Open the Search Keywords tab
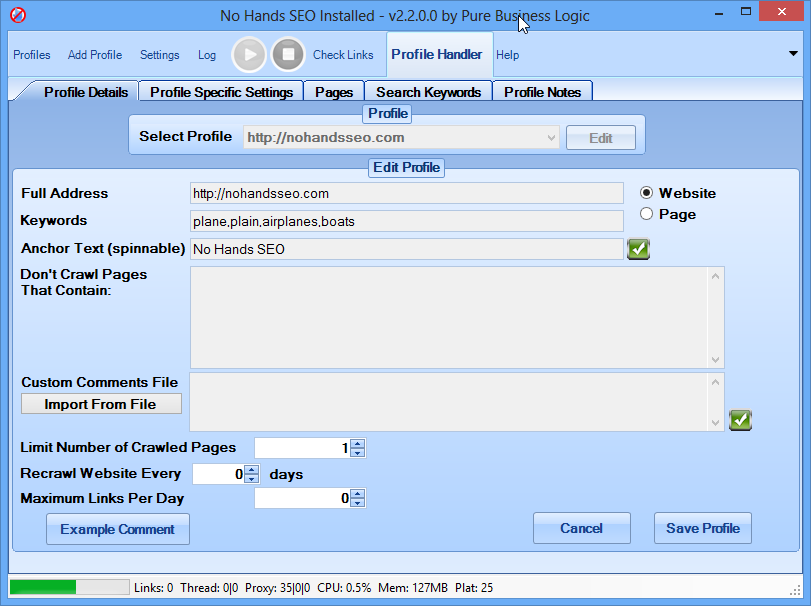 428,92
